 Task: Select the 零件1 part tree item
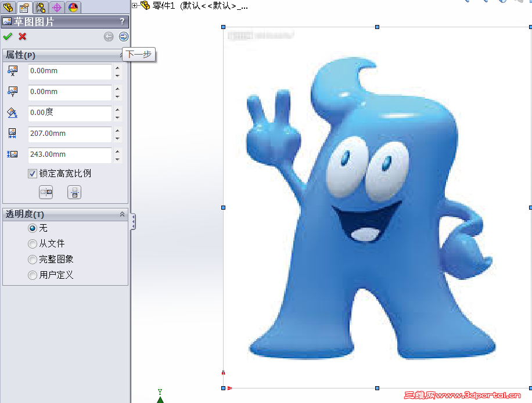point(194,5)
